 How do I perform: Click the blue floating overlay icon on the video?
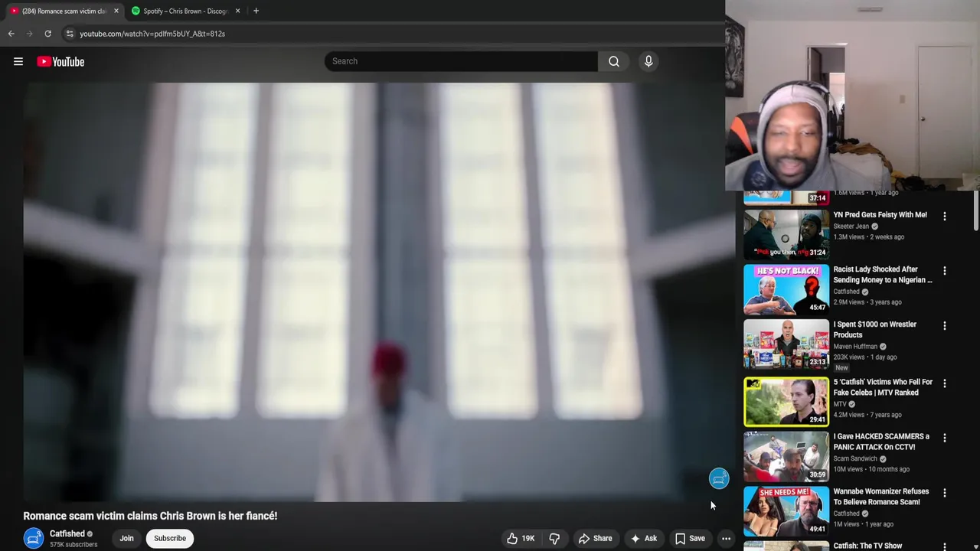(x=719, y=479)
